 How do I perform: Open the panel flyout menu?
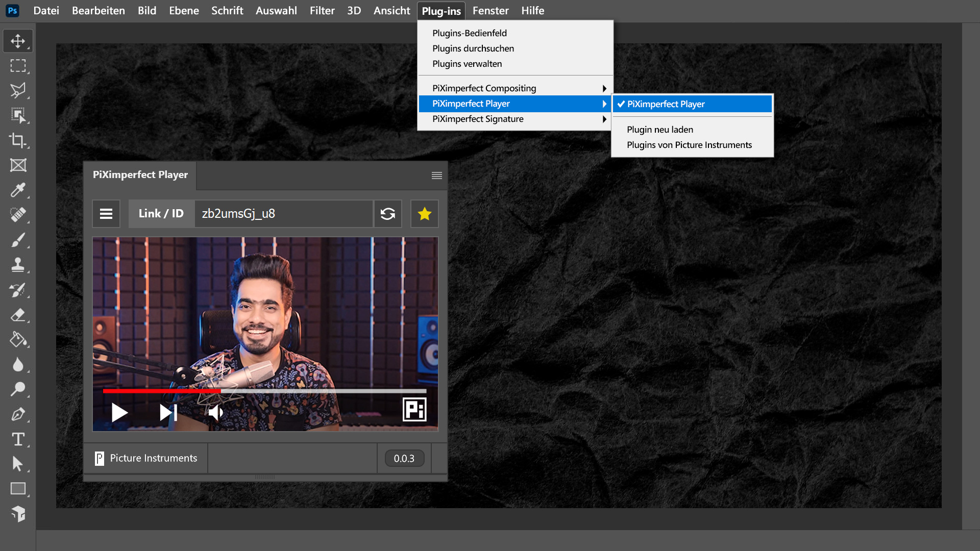pos(437,176)
